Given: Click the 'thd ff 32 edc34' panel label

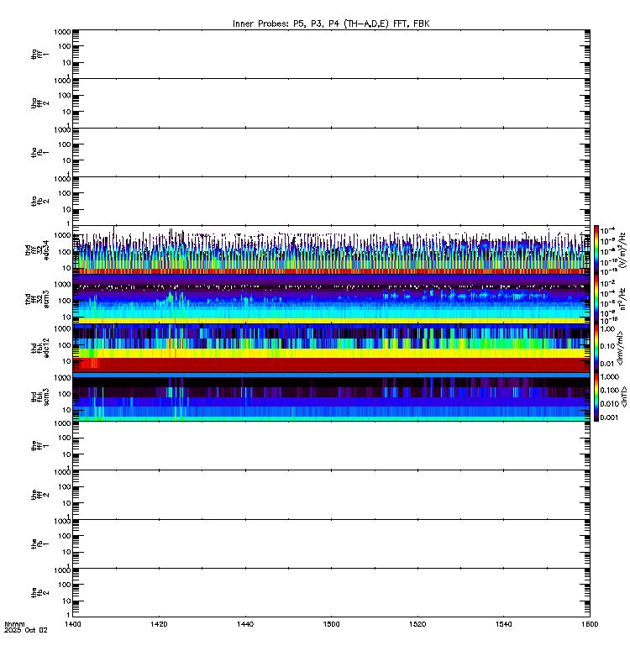Looking at the screenshot, I should coord(37,250).
